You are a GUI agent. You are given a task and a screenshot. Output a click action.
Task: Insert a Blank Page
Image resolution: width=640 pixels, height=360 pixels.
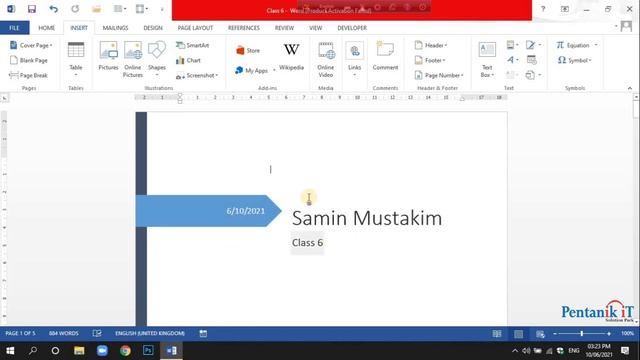[x=29, y=60]
